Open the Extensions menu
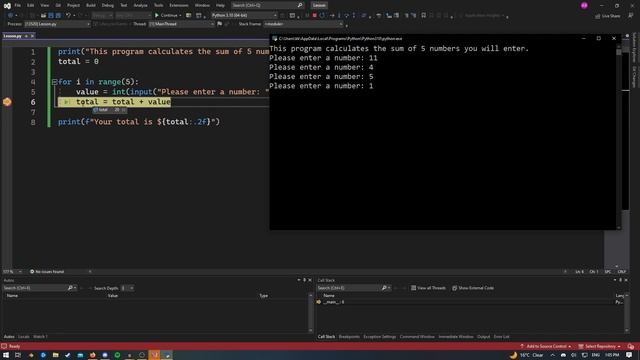 pos(179,5)
